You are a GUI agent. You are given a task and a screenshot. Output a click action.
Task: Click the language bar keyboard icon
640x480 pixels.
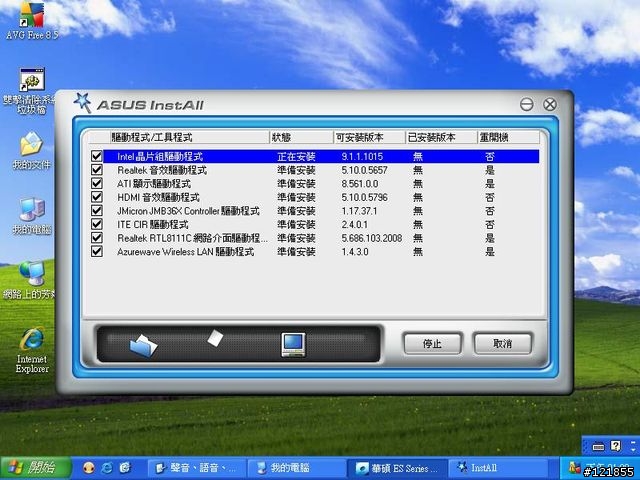point(598,447)
